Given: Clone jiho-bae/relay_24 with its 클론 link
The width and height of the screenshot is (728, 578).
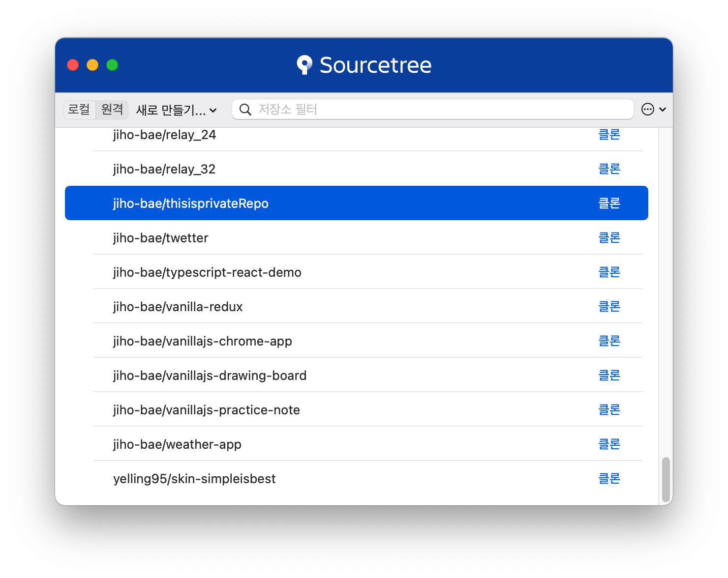Looking at the screenshot, I should coord(609,134).
